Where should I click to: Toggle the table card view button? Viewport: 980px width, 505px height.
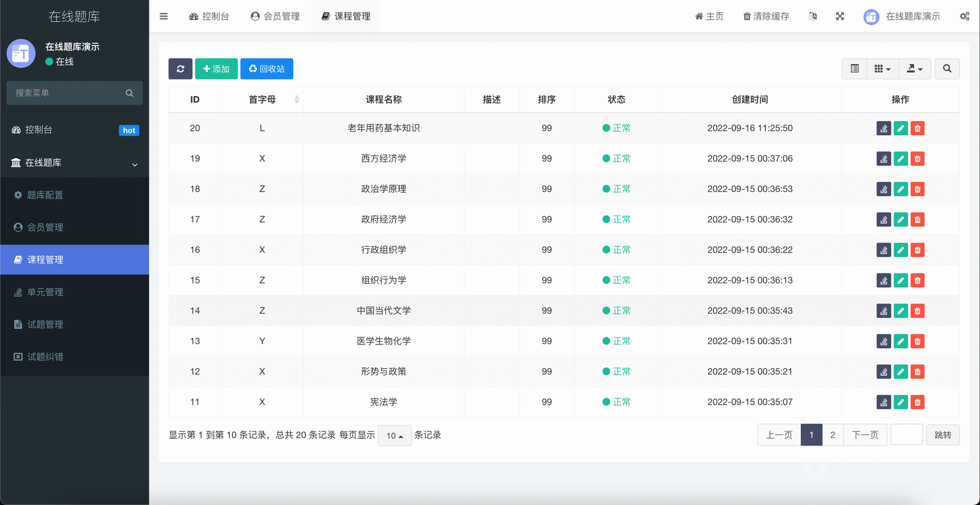tap(854, 69)
